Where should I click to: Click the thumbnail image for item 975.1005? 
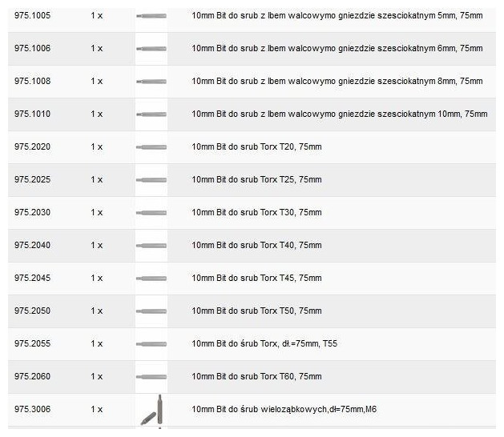pos(151,16)
